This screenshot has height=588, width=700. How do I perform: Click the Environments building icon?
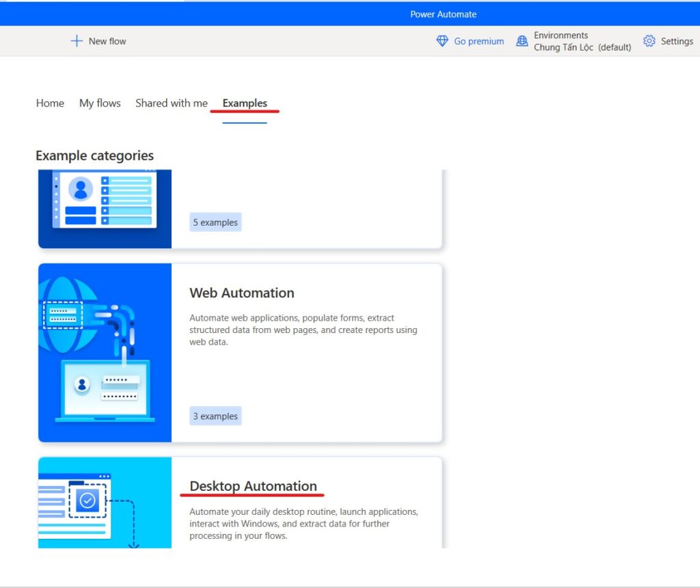coord(522,41)
